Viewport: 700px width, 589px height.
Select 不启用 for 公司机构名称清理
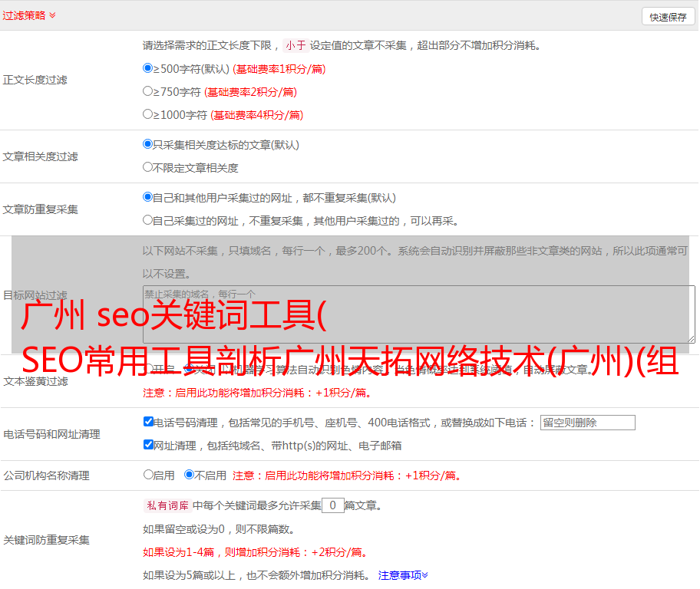click(x=189, y=475)
